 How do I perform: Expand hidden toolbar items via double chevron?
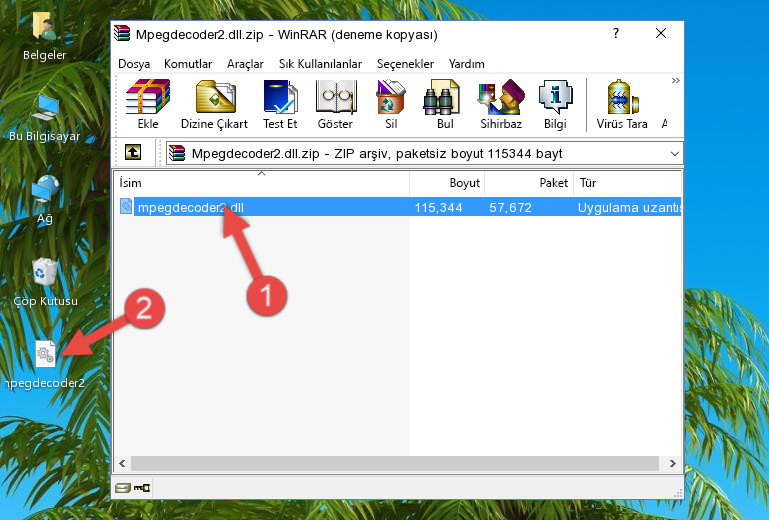click(x=675, y=80)
